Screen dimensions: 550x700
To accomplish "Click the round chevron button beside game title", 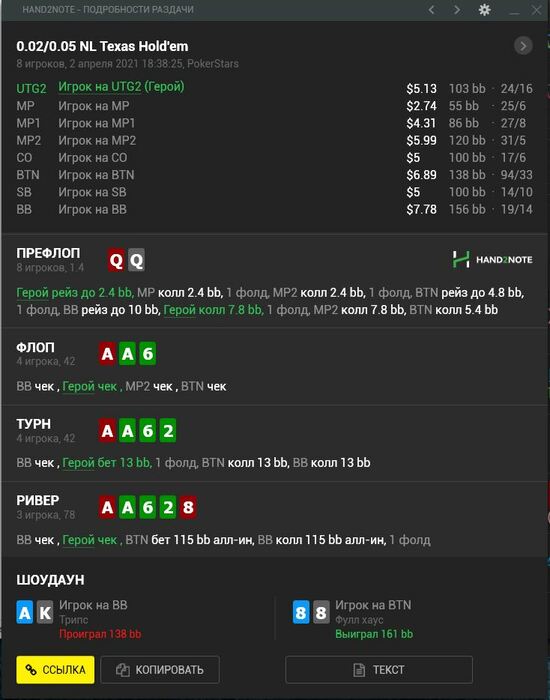I will coord(523,46).
